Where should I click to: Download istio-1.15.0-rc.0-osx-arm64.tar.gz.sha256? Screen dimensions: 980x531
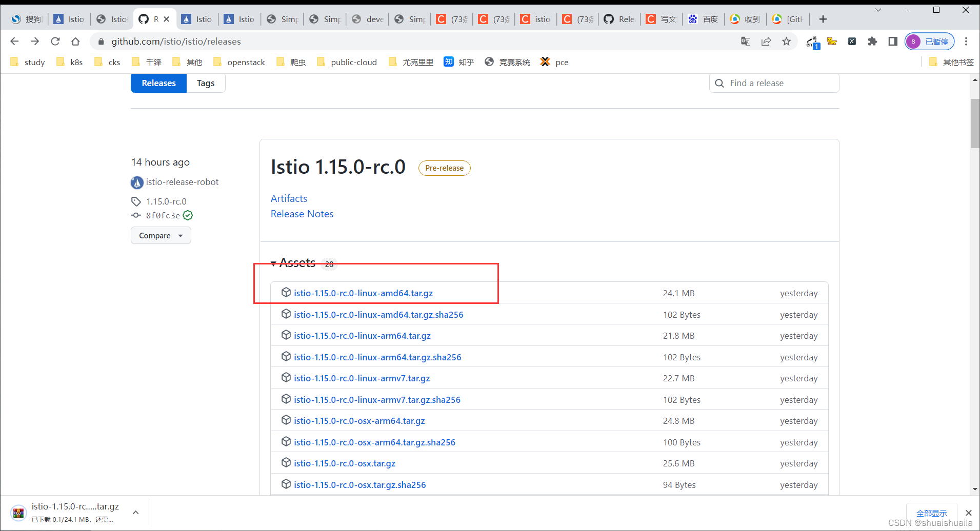click(x=374, y=442)
